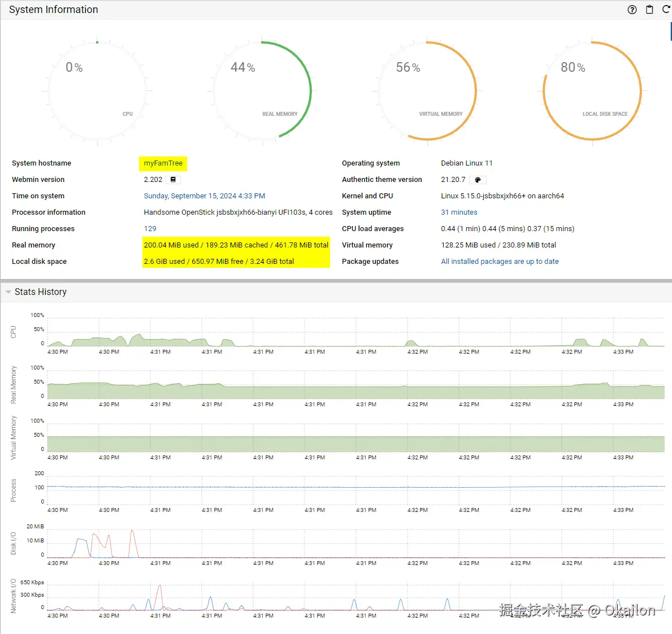Click the Process count history chart
Image resolution: width=672 pixels, height=634 pixels.
pyautogui.click(x=356, y=488)
